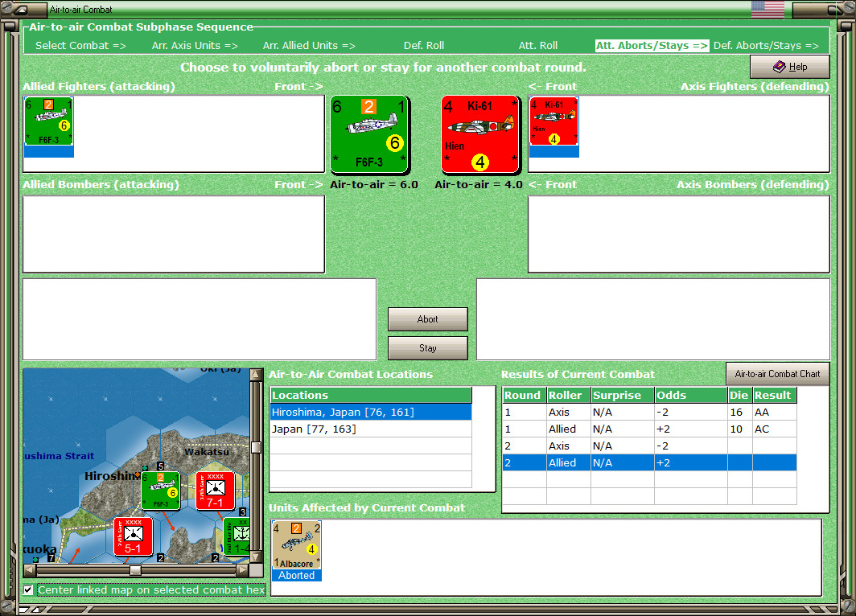Click the Stay button
Viewport: 856px width, 616px height.
[427, 348]
